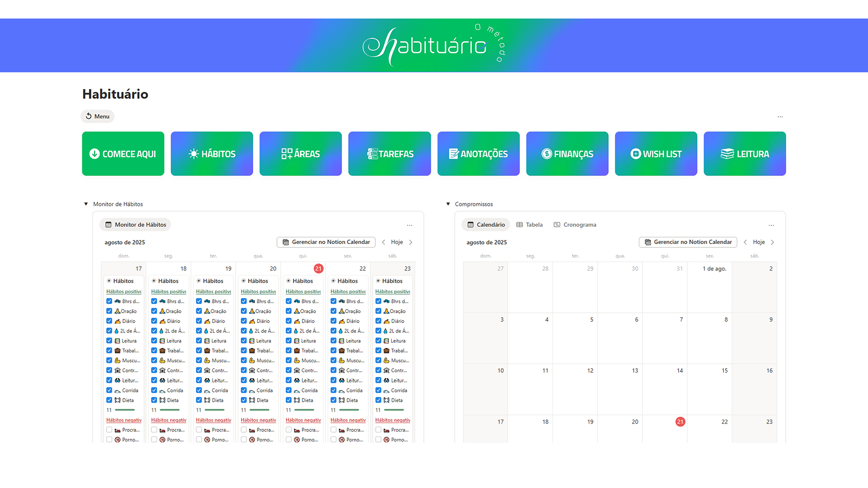Open the Compromissos view options menu
The image size is (868, 488).
pos(771,225)
